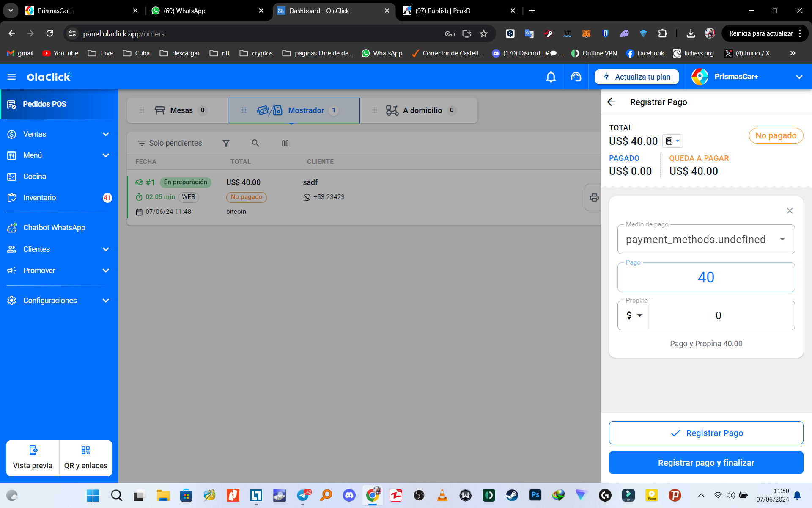Open Pedidos POS in sidebar
812x508 pixels.
click(59, 104)
